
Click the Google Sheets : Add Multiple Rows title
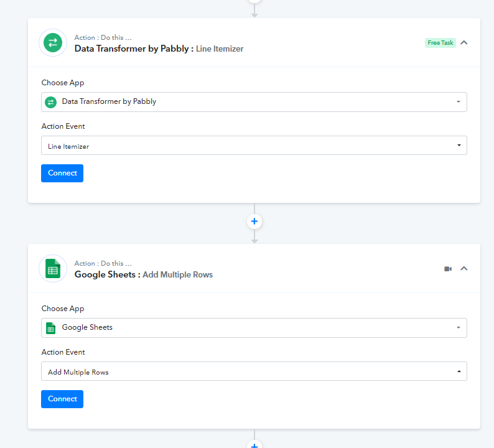(143, 275)
